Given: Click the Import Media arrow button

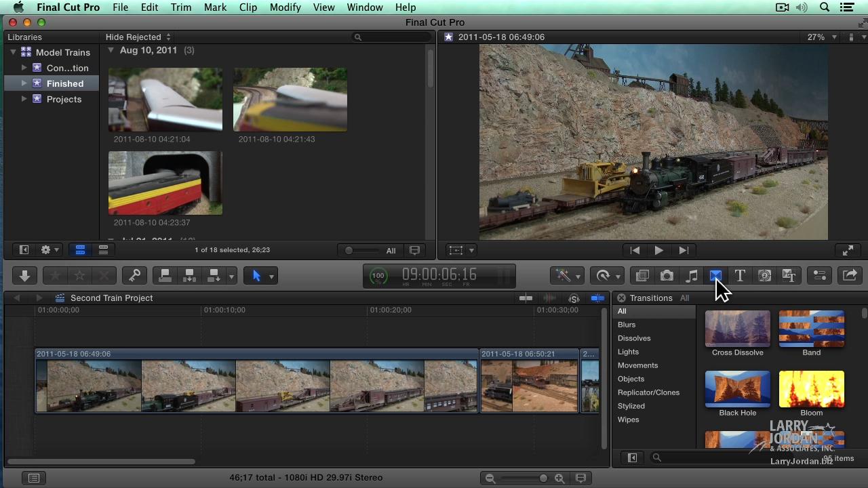Looking at the screenshot, I should [x=24, y=276].
